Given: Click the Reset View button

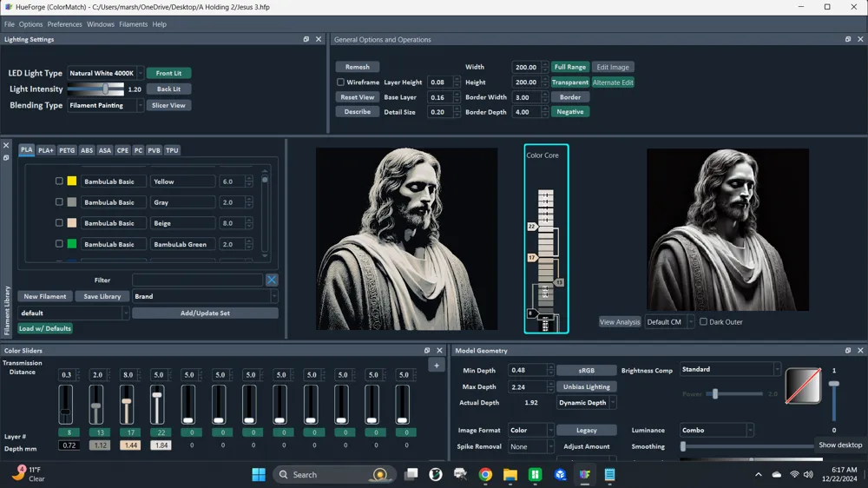Looking at the screenshot, I should (357, 97).
